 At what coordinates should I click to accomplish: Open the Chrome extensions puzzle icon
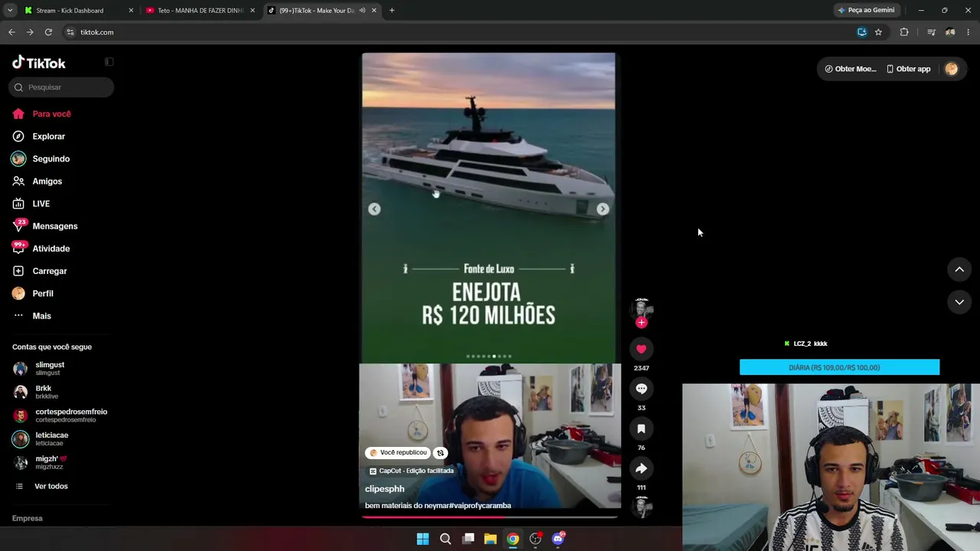coord(904,32)
